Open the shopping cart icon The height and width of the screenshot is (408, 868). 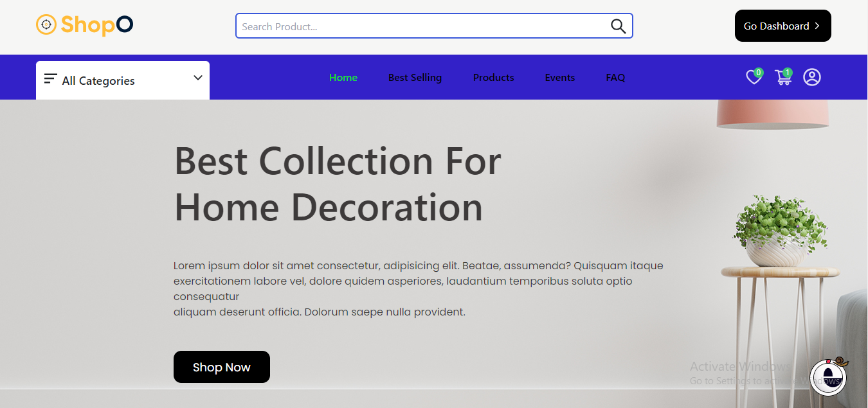(782, 78)
